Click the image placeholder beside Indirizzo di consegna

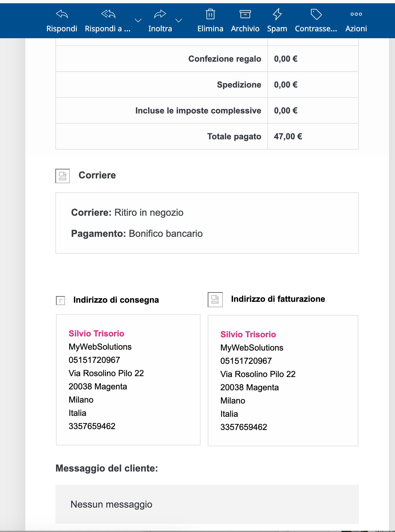[61, 300]
